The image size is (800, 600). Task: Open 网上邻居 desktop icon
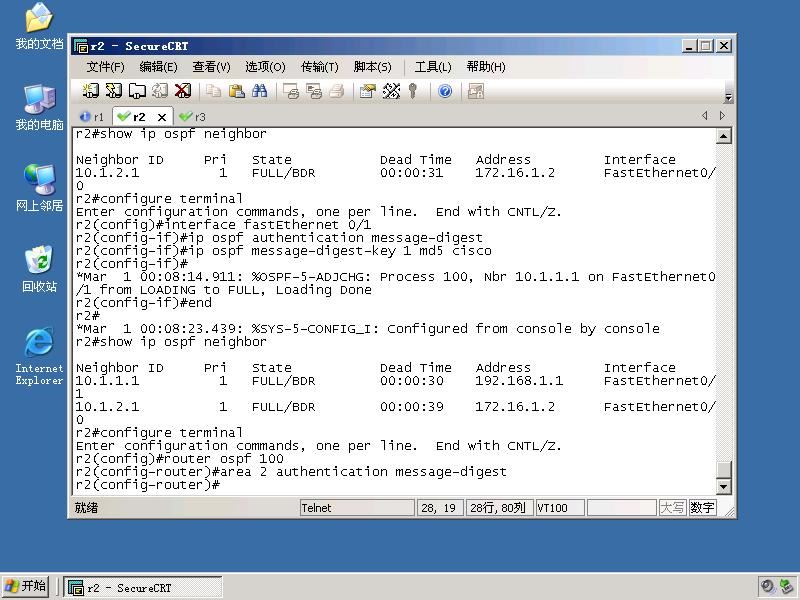click(x=39, y=188)
